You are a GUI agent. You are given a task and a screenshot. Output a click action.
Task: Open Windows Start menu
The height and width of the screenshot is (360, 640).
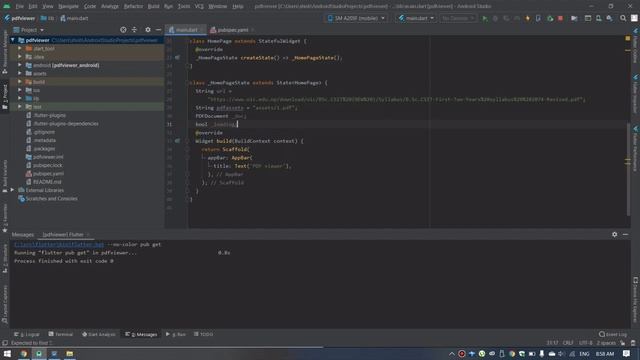7,354
